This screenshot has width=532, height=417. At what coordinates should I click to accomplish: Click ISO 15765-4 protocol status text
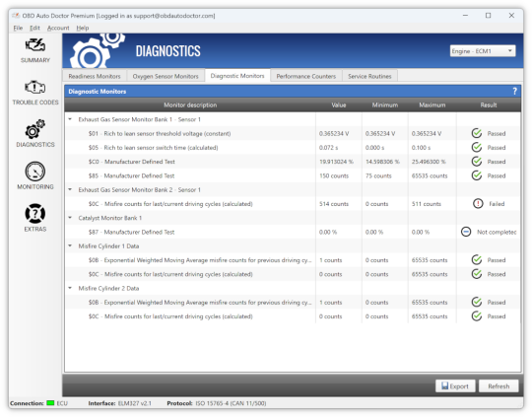pos(231,403)
